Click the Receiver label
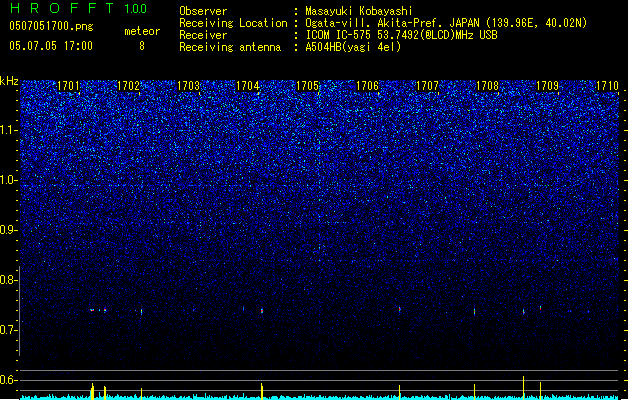This screenshot has height=400, width=629. (203, 35)
